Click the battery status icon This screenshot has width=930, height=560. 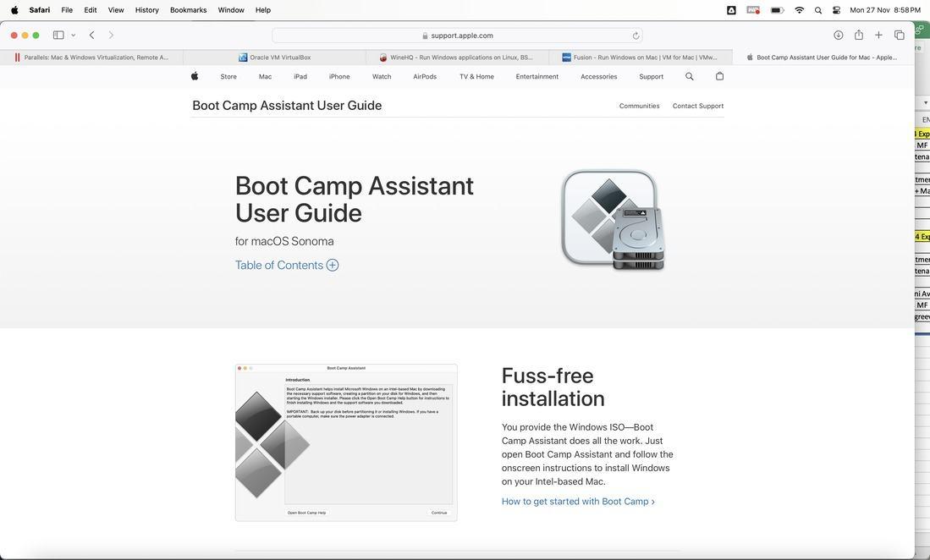[777, 10]
